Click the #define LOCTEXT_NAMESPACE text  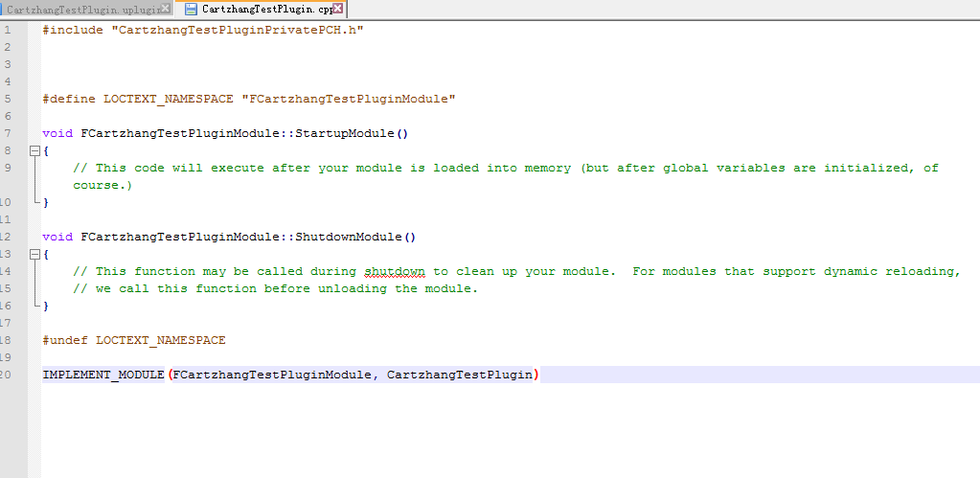(x=138, y=99)
